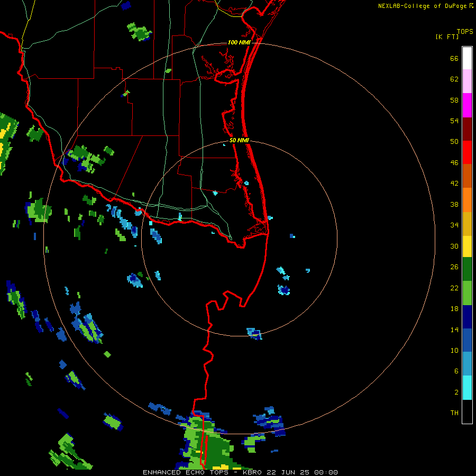Viewport: 476px width, 476px height.
Task: Pick the light green swatch between 18 and 22
Action: tap(467, 293)
